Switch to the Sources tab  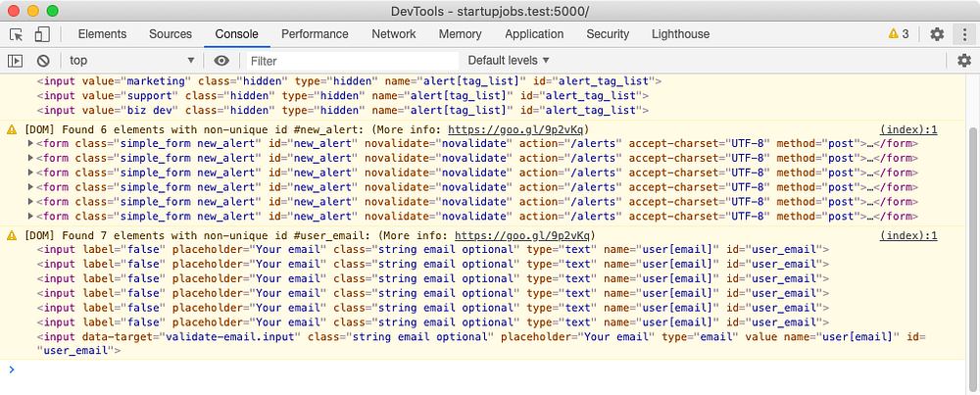170,34
